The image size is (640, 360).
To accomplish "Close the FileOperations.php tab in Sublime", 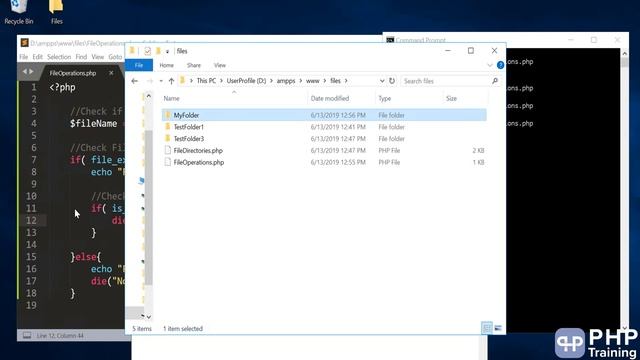I will [x=111, y=73].
